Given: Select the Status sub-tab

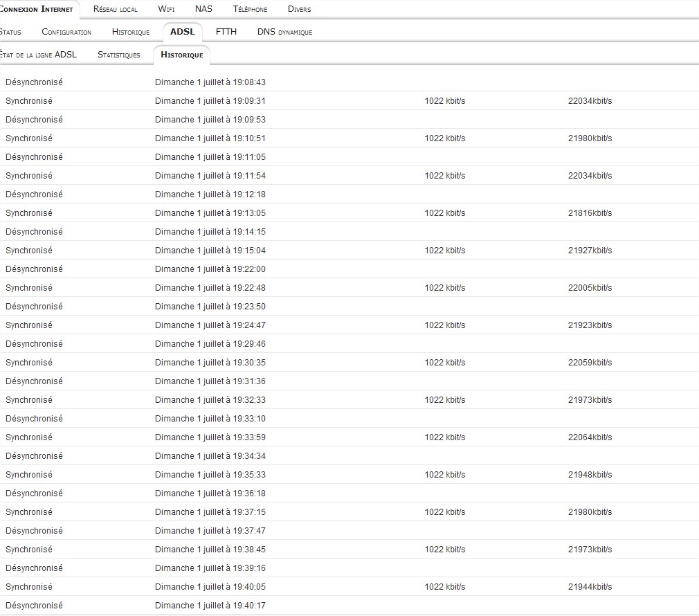Looking at the screenshot, I should pos(10,32).
